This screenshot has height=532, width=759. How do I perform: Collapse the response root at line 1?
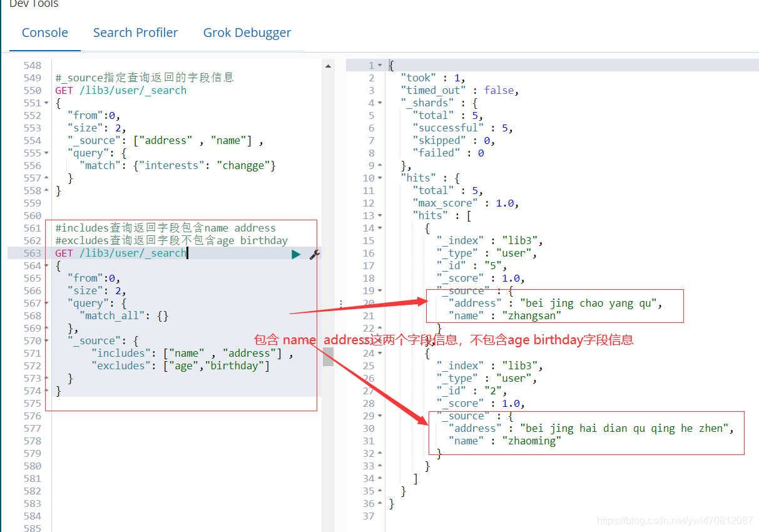pos(380,66)
